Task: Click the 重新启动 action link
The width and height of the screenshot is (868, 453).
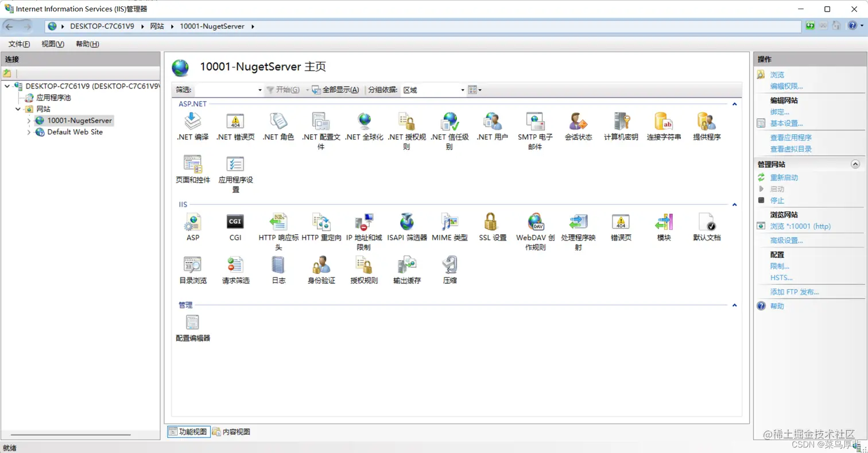Action: coord(784,178)
